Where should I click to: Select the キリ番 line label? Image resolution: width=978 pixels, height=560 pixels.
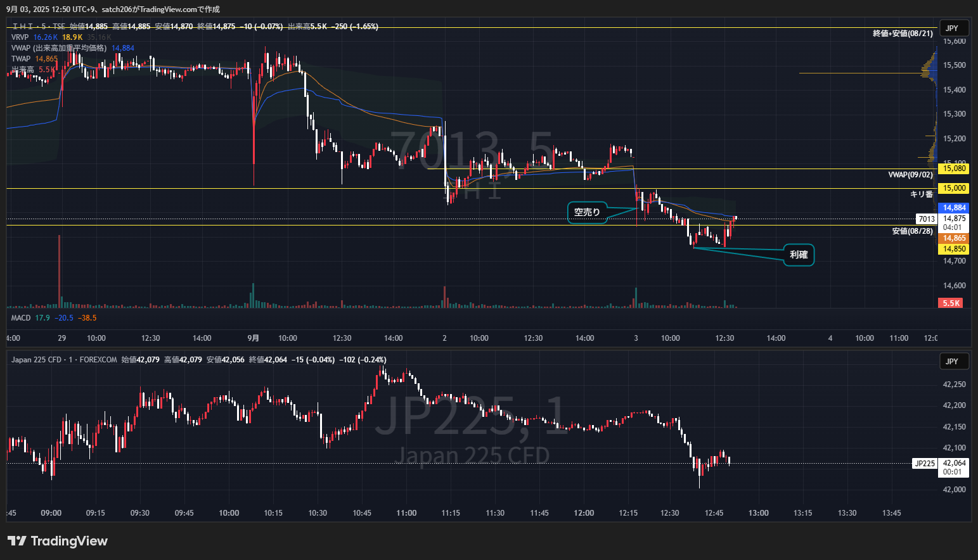tap(922, 194)
